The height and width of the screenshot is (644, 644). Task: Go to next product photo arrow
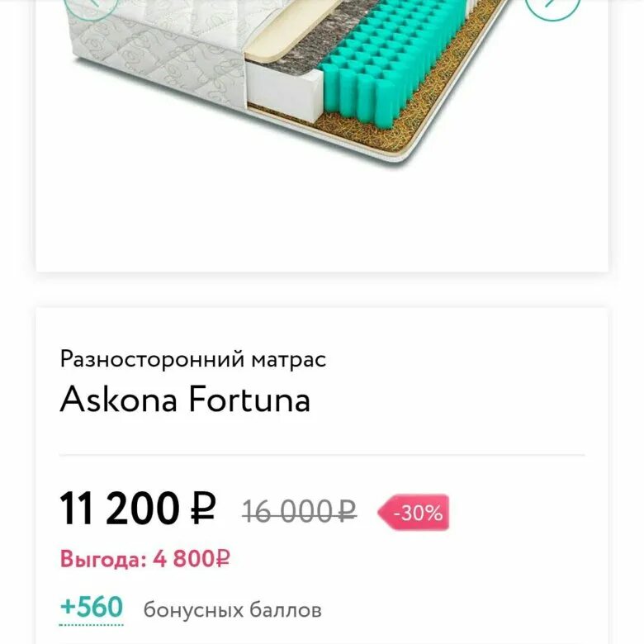pos(552,7)
